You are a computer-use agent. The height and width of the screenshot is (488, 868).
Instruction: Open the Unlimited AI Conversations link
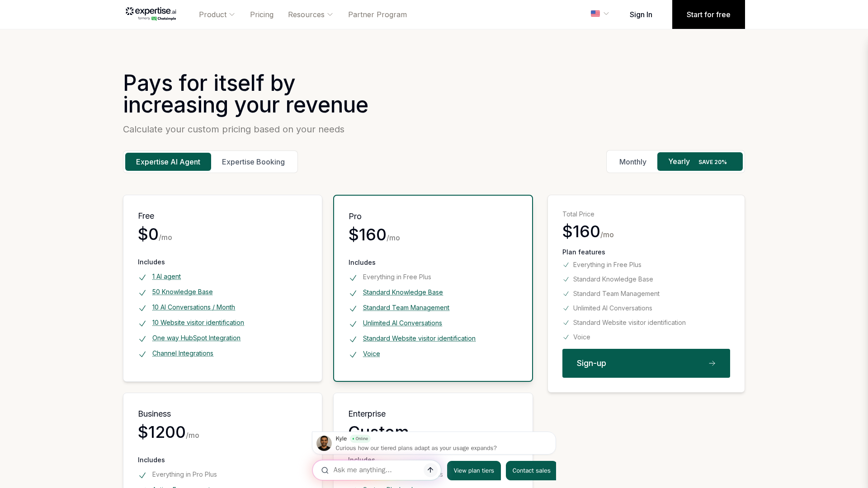(x=402, y=323)
